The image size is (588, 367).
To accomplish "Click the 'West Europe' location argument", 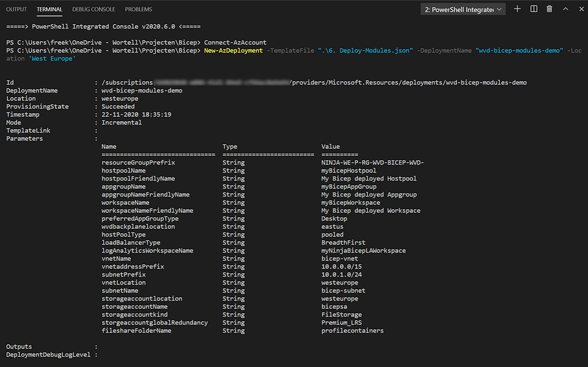I will click(52, 59).
